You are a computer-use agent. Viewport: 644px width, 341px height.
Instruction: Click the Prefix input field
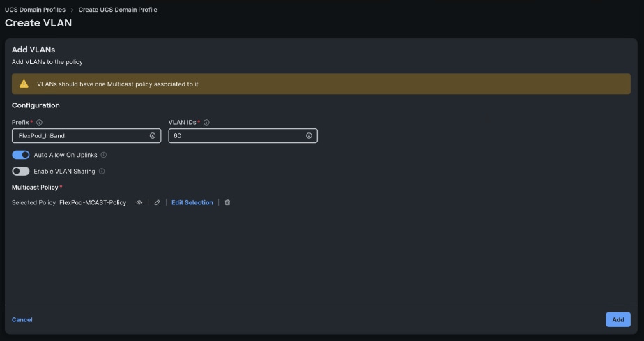[86, 135]
